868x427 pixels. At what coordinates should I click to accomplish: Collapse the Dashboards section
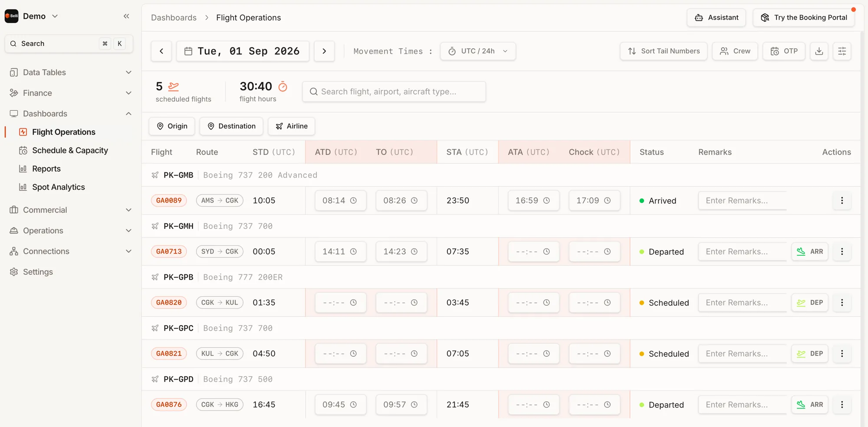pos(70,114)
